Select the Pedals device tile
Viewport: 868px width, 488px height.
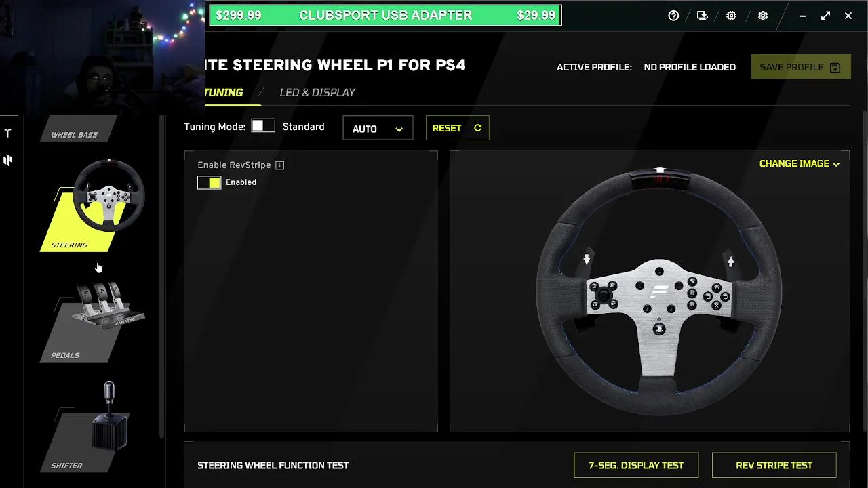(92, 321)
